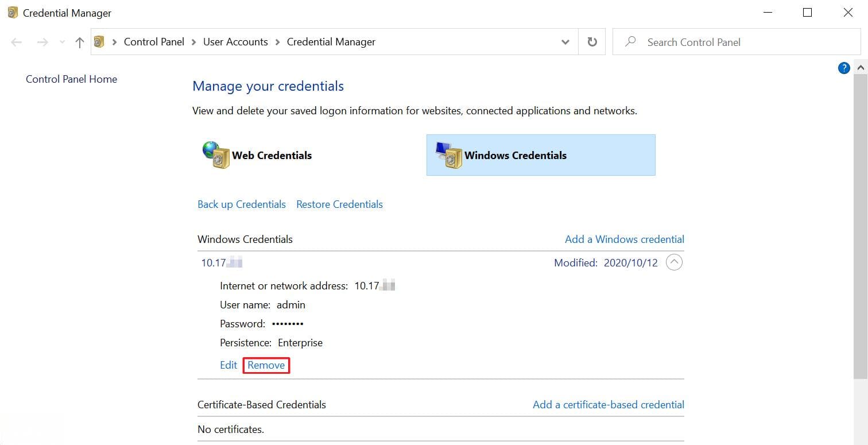Refresh the Credential Manager page

point(592,42)
